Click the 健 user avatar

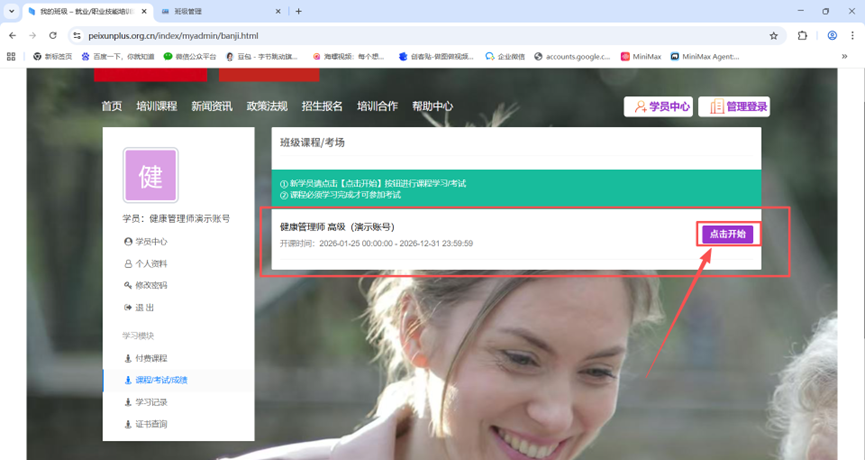click(x=150, y=176)
